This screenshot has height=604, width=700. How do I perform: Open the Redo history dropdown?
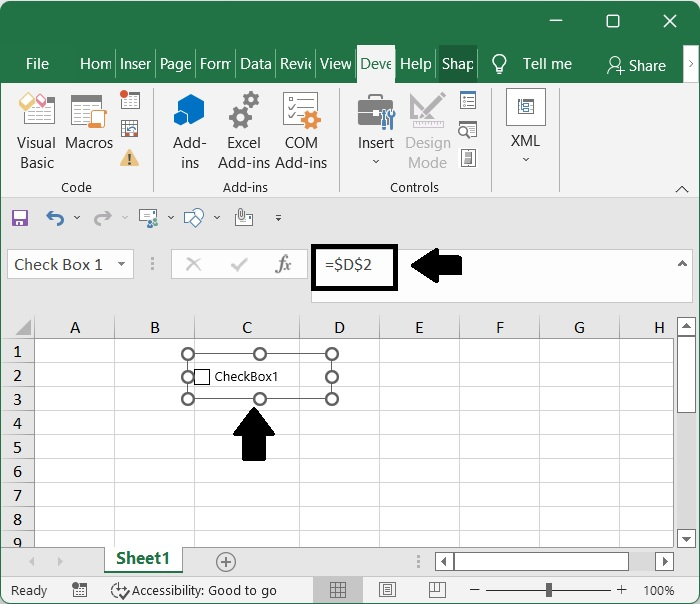point(125,218)
